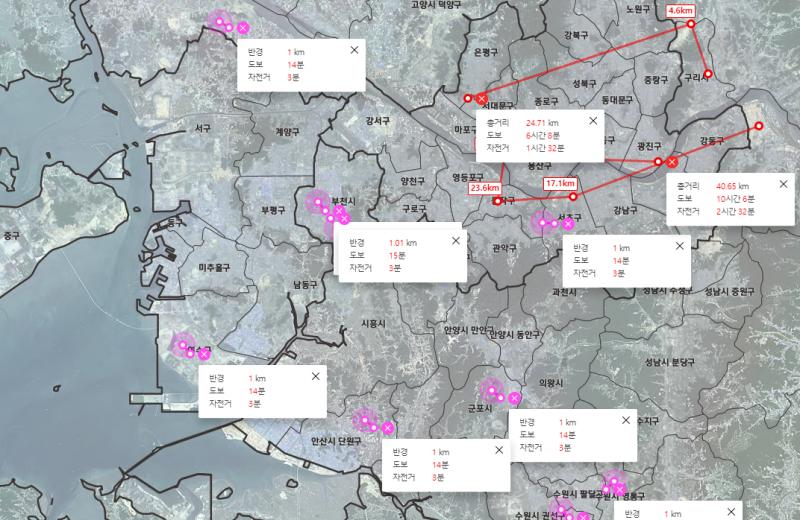Viewport: 800px width, 520px height.
Task: Close the 40.65 km total distance popup
Action: (x=783, y=184)
